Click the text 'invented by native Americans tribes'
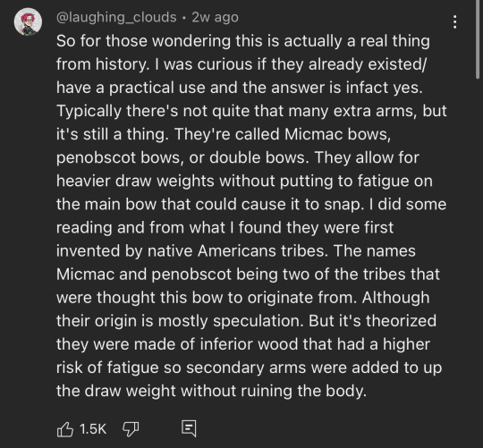Screen dimensions: 483x448 (x=192, y=251)
